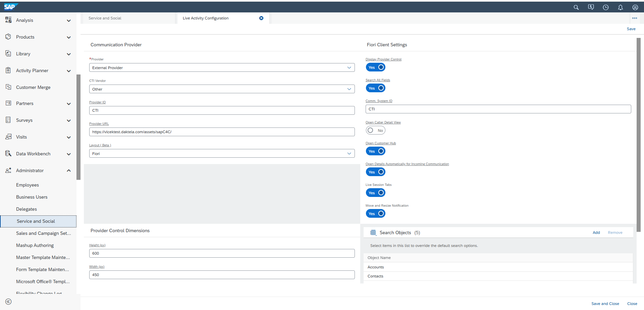Click the Save and Close button
The height and width of the screenshot is (310, 644).
click(605, 304)
